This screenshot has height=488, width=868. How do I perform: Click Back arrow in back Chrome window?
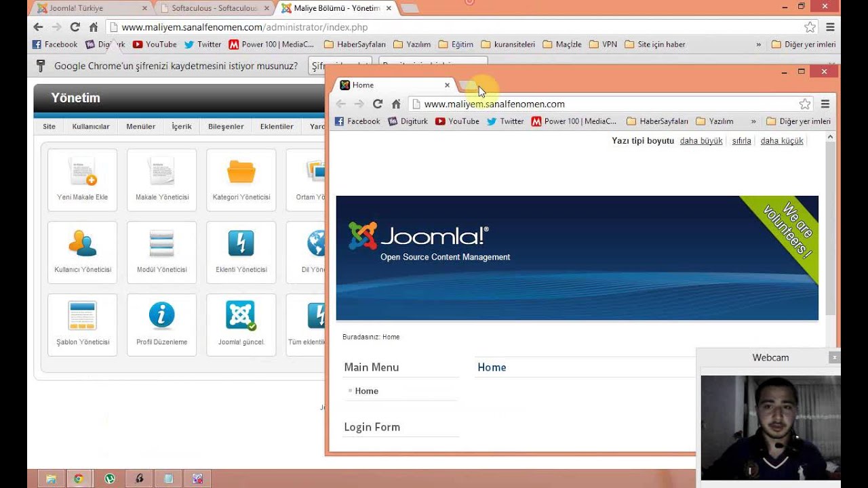pos(38,27)
